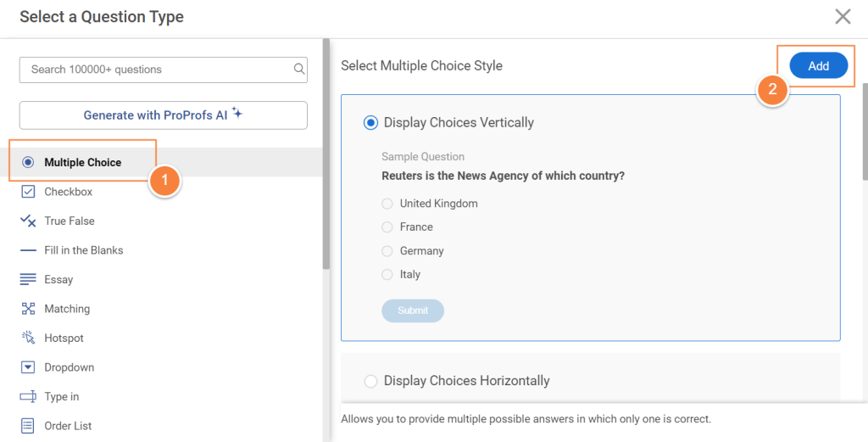Pick the Germany sample answer option

tap(387, 251)
